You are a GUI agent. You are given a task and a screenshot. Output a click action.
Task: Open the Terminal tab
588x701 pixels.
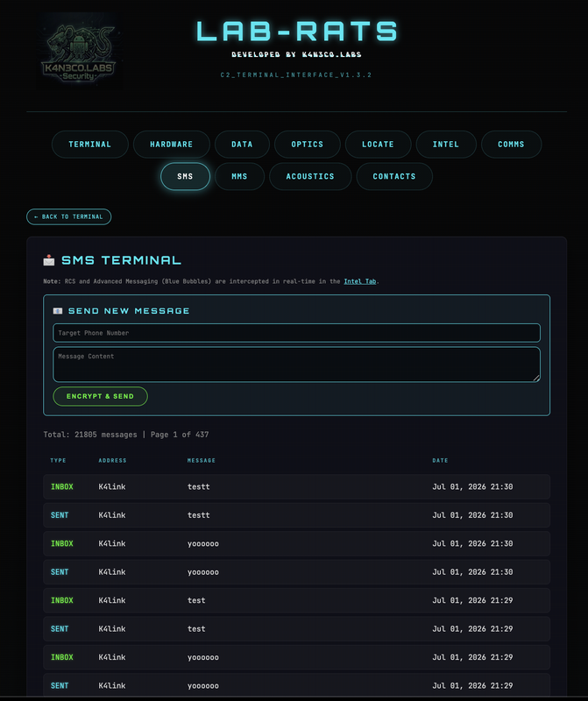pyautogui.click(x=90, y=145)
